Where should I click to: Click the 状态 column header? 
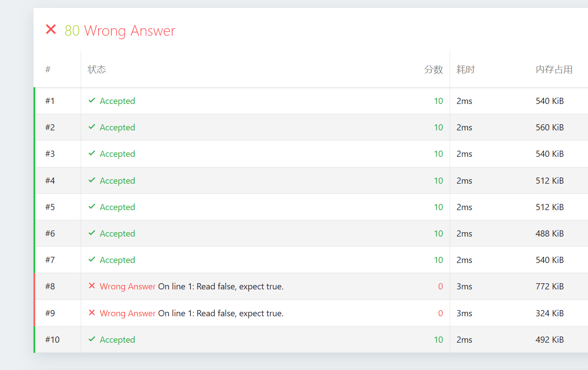click(97, 70)
